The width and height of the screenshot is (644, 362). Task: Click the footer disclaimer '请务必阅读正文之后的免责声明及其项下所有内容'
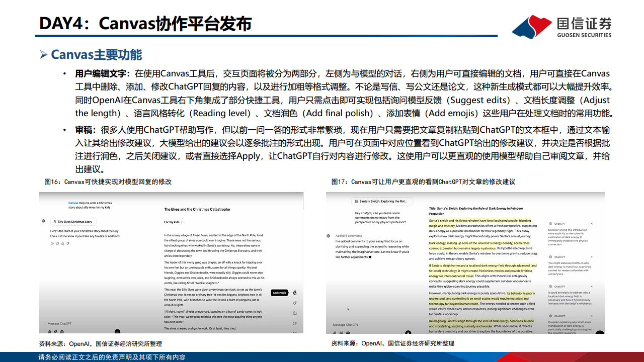112,357
